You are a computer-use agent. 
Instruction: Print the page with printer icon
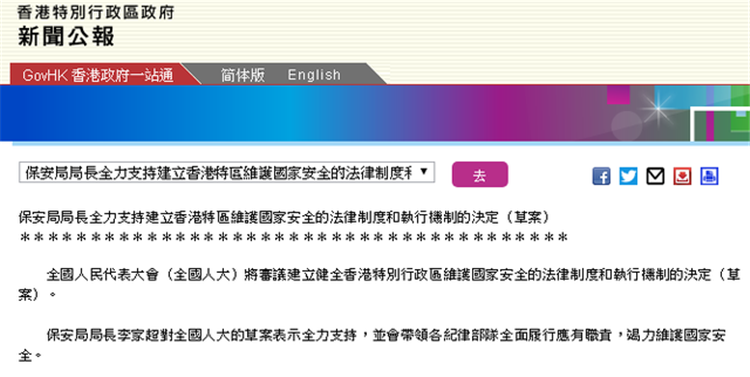tap(709, 176)
